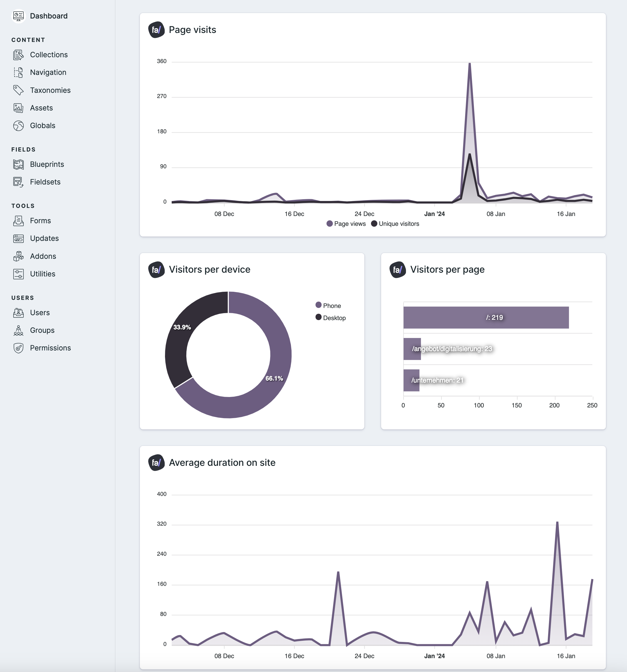This screenshot has width=627, height=672.
Task: Click the Users management icon
Action: coord(19,312)
